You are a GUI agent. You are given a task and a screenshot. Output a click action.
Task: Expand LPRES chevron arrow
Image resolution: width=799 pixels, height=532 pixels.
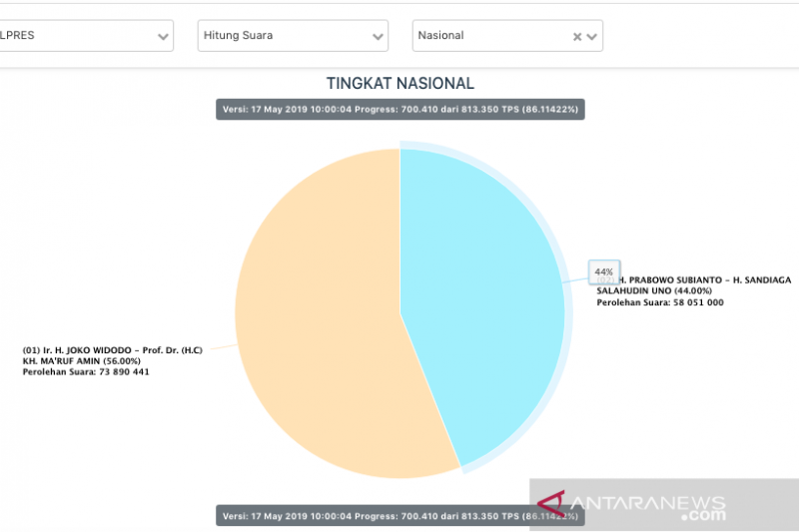point(163,37)
